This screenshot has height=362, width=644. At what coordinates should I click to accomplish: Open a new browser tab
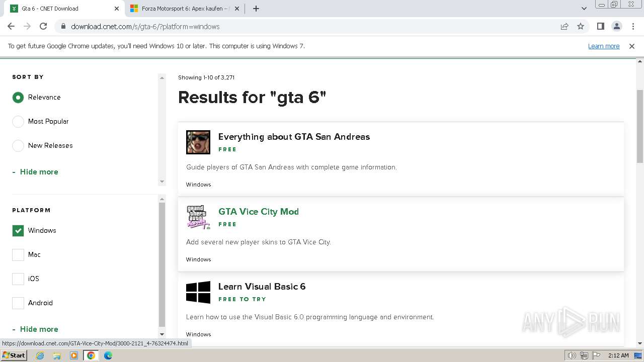pos(256,9)
